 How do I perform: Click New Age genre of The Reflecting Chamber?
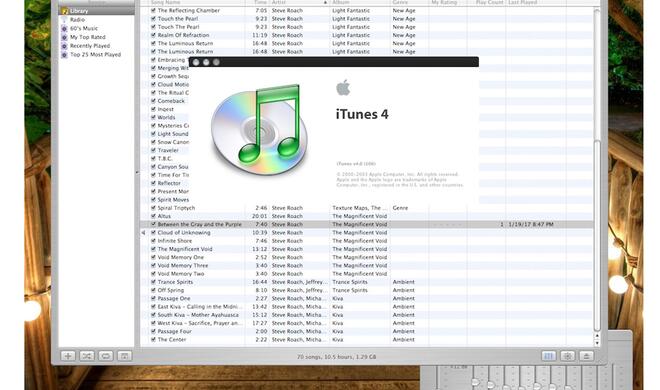(x=404, y=11)
